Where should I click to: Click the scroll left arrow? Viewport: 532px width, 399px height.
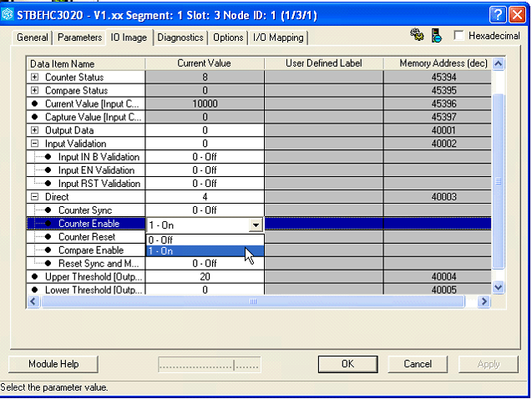(33, 301)
